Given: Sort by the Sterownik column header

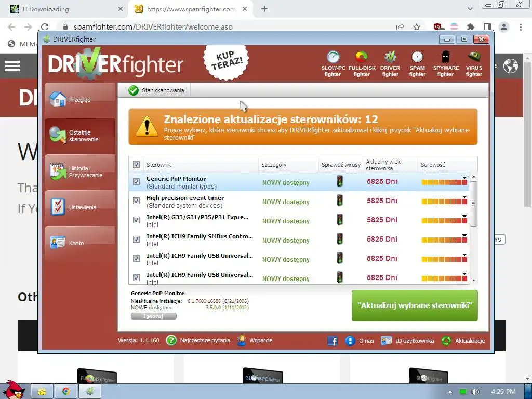Looking at the screenshot, I should click(x=201, y=165).
